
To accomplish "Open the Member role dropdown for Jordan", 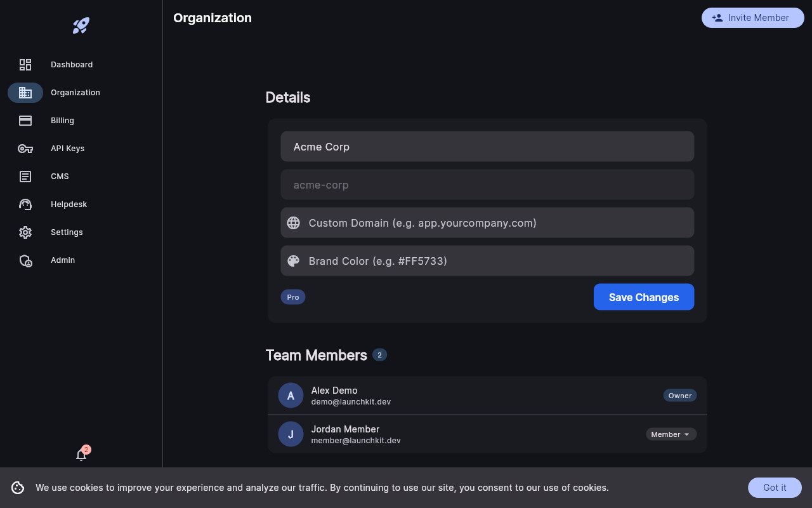I will coord(671,434).
